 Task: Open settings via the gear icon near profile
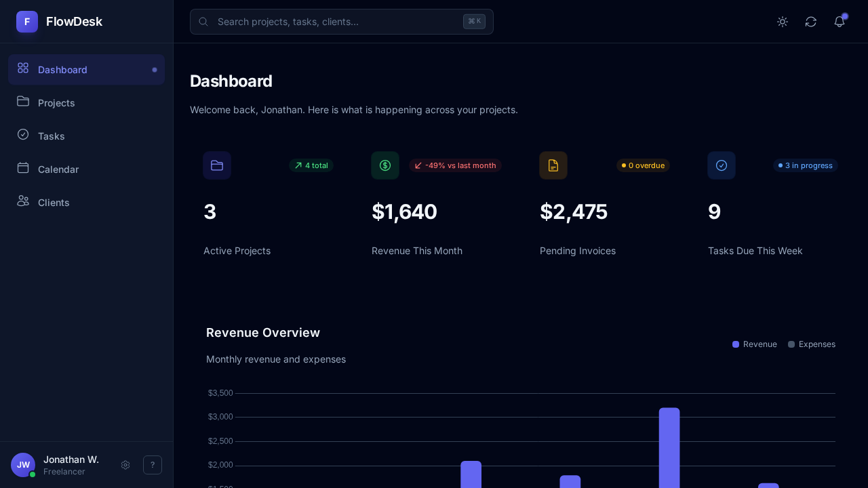pyautogui.click(x=125, y=465)
